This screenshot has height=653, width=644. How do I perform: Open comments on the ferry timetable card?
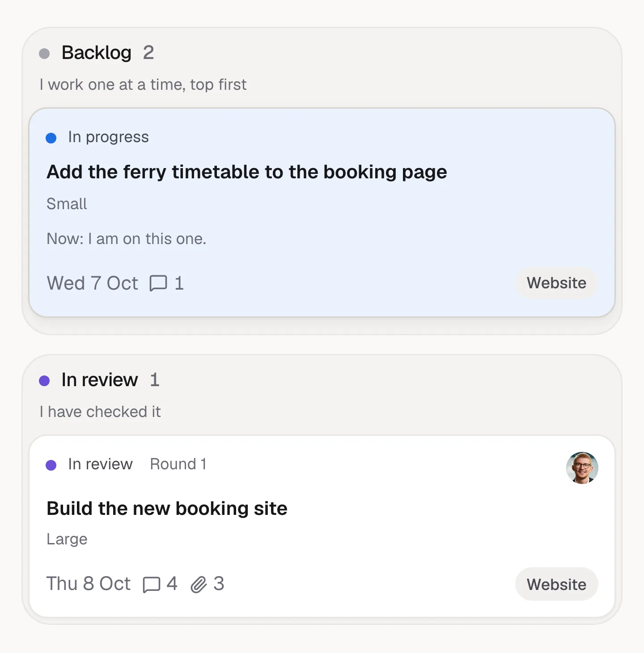166,283
